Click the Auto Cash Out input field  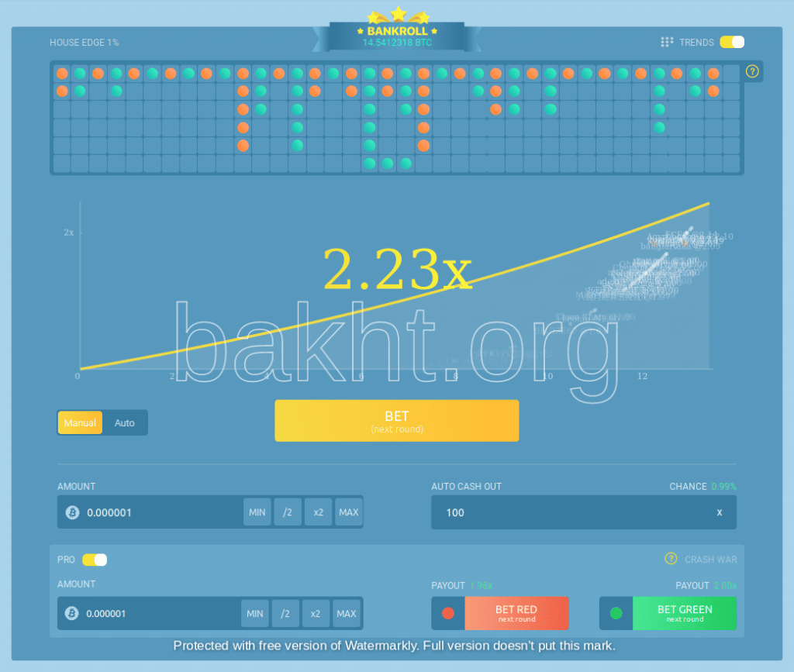[574, 512]
